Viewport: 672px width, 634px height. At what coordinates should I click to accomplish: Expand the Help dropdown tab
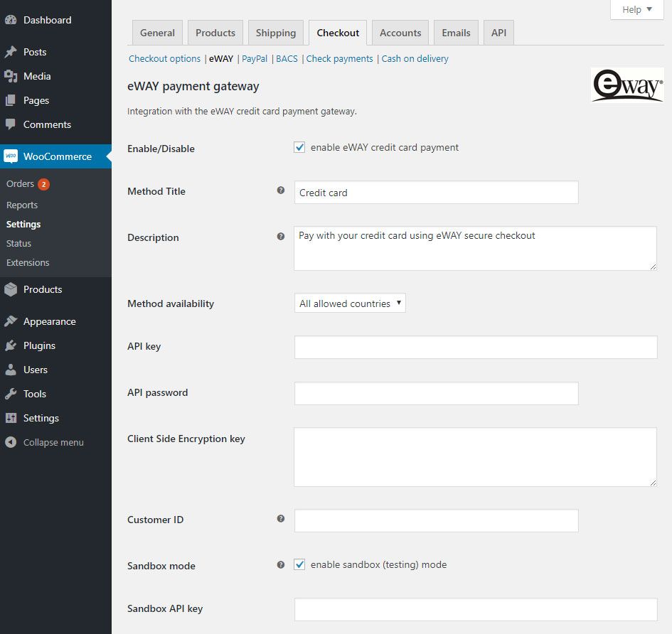point(637,9)
